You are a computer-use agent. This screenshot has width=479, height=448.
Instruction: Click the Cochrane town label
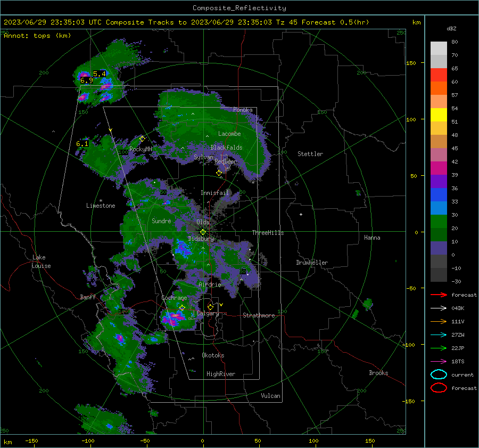(174, 298)
